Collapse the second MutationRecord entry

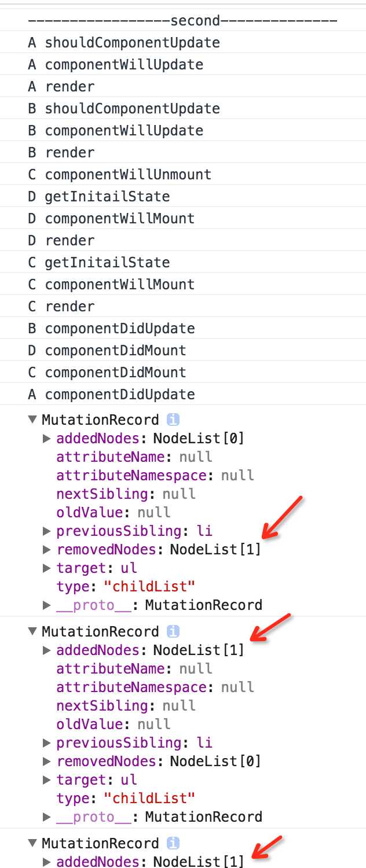(32, 631)
